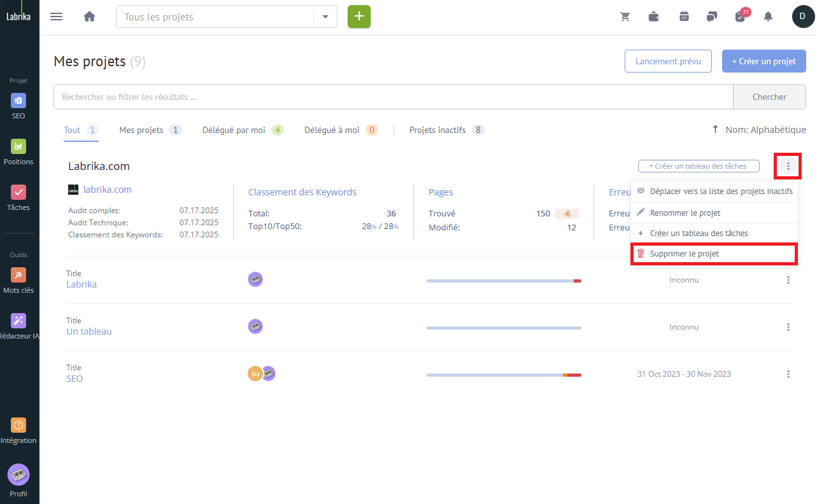Switch to the Mes projets tab

point(150,130)
